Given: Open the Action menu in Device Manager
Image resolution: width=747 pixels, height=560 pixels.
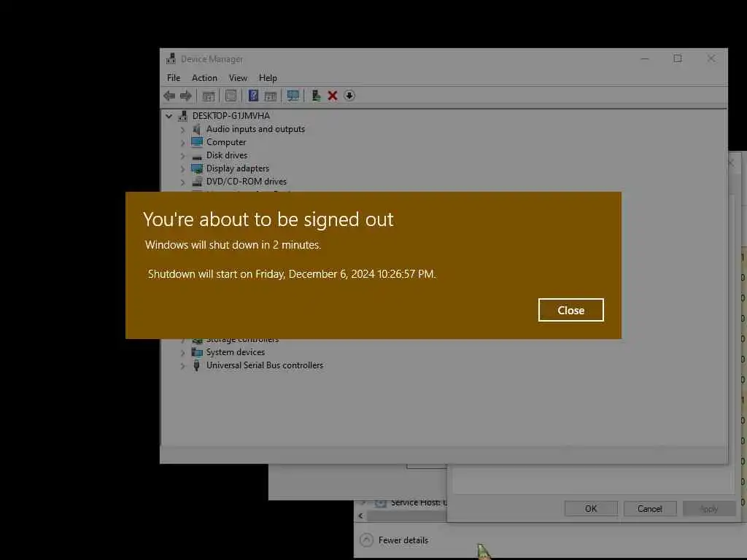Looking at the screenshot, I should 204,77.
